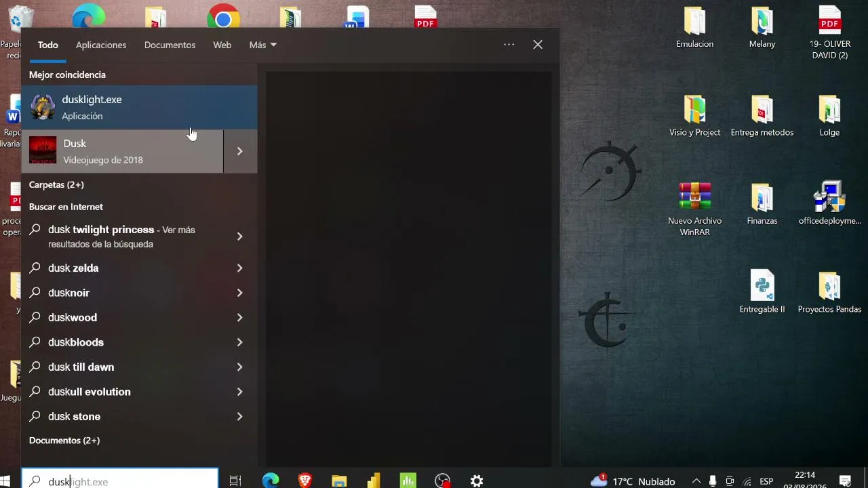Open File Explorer from the taskbar
This screenshot has width=868, height=488.
click(339, 481)
